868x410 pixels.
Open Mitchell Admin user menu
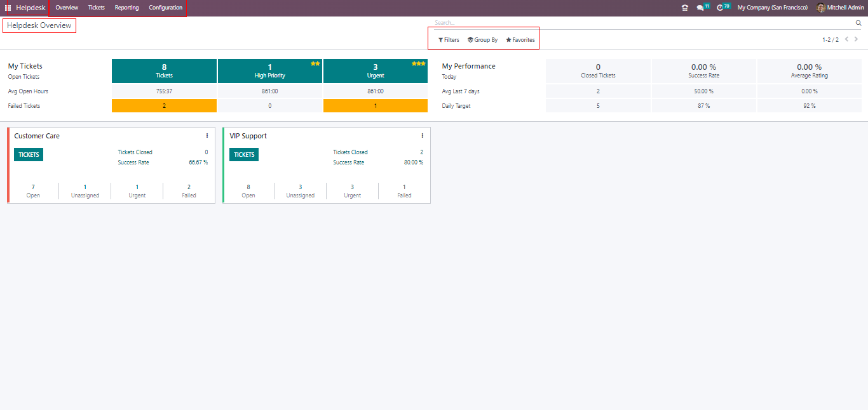(840, 8)
